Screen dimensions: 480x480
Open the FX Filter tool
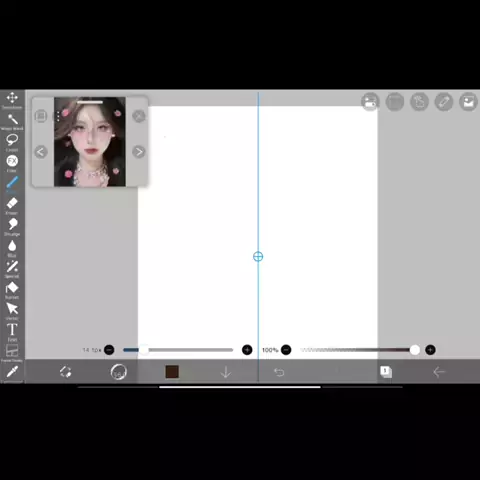click(x=12, y=161)
